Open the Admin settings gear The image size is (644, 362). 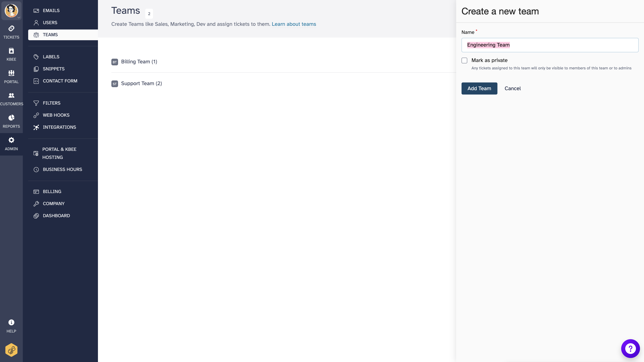coord(11,143)
